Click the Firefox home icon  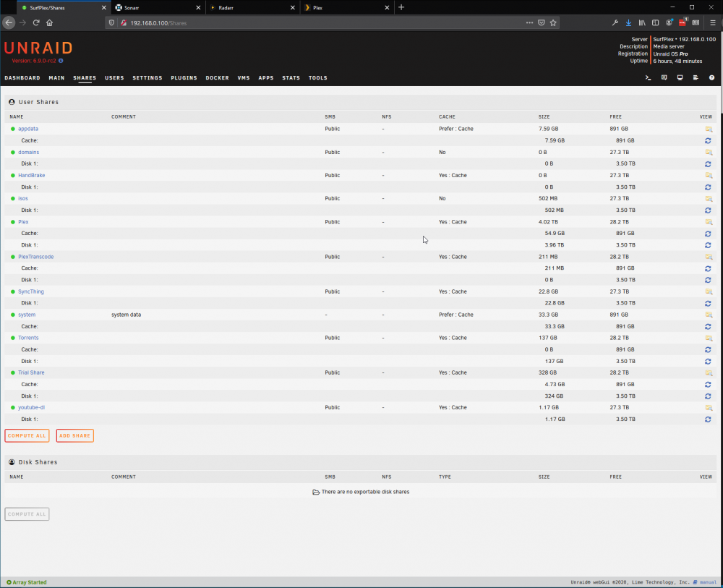49,22
